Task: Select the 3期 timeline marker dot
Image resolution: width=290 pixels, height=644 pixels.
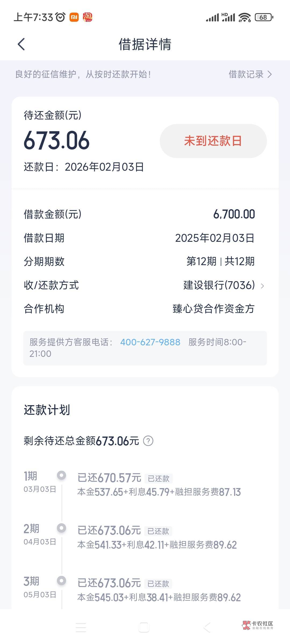Action: tap(61, 580)
